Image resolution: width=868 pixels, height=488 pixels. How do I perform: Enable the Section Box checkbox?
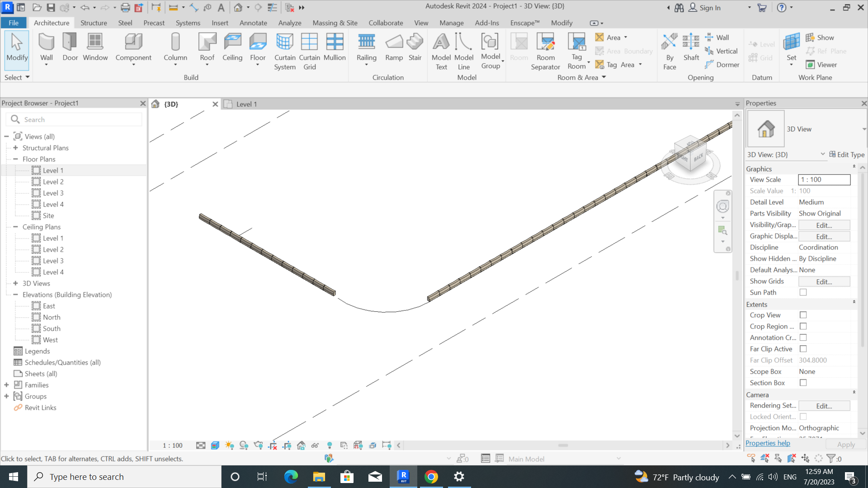coord(803,383)
